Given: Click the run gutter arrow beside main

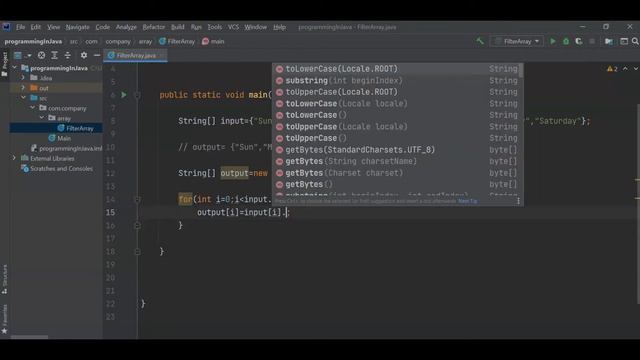Looking at the screenshot, I should pos(124,95).
